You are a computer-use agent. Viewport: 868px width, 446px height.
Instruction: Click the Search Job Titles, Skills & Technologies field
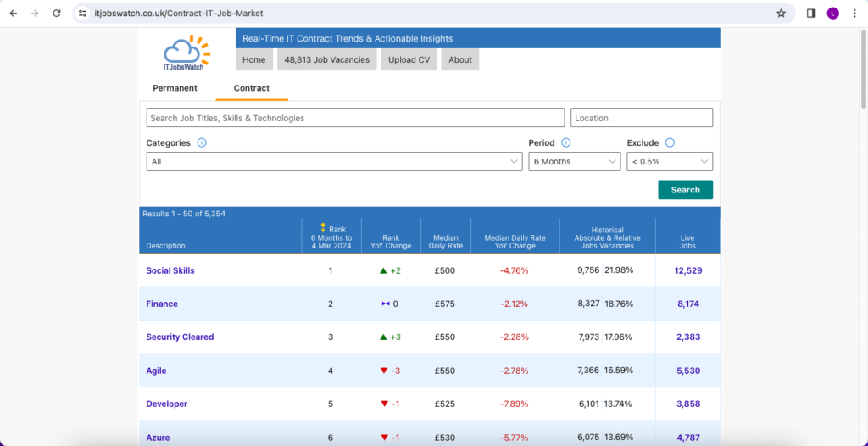354,118
